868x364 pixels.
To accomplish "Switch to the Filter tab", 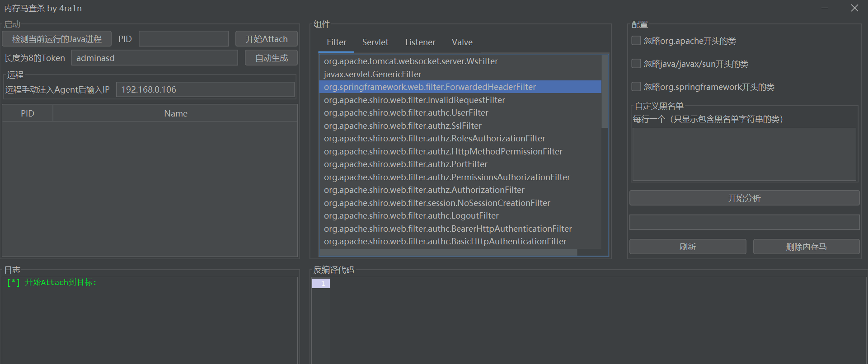I will pyautogui.click(x=336, y=42).
